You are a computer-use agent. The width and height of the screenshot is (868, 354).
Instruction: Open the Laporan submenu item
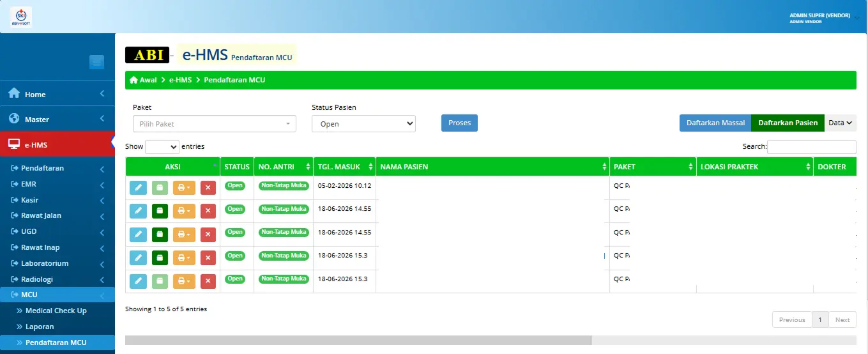pos(40,327)
